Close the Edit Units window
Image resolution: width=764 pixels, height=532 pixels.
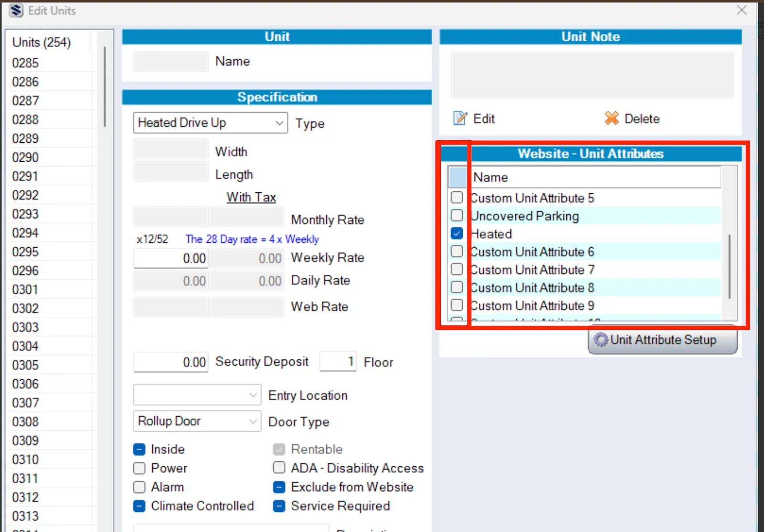click(742, 10)
